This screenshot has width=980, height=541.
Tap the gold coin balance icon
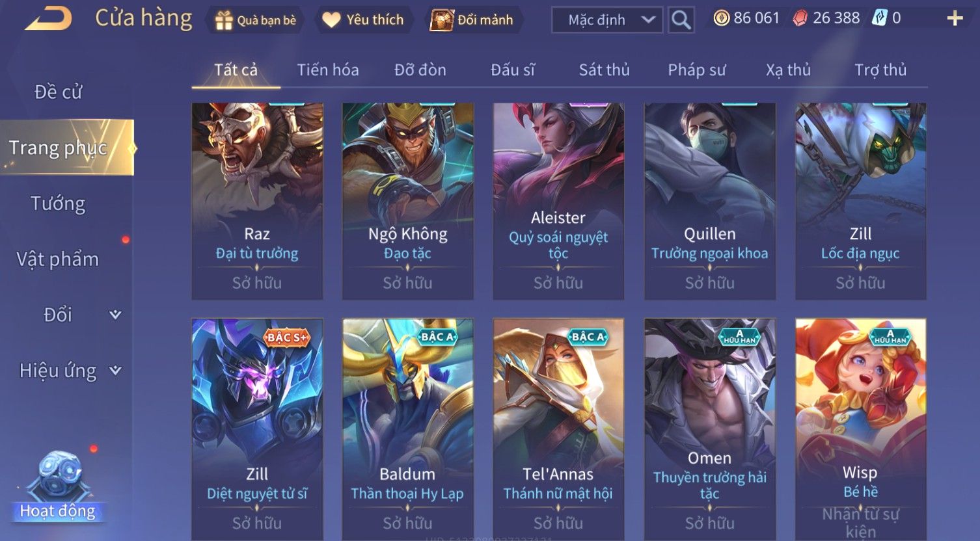[x=721, y=18]
